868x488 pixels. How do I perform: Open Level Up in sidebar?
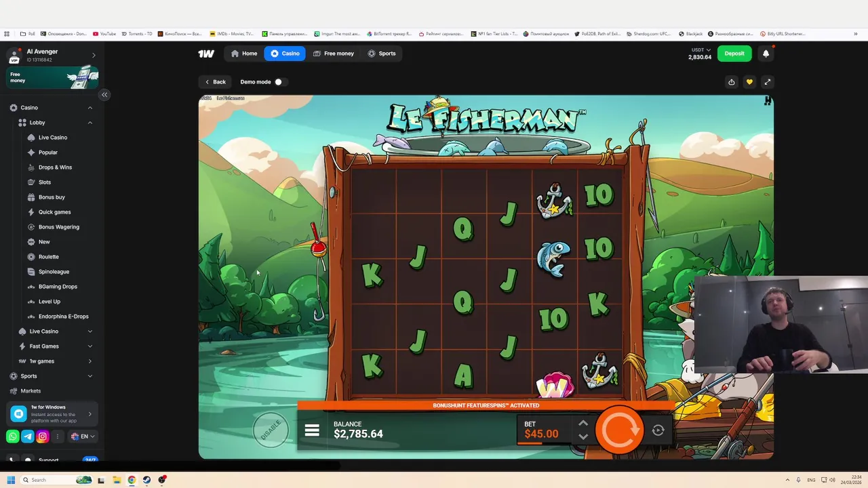49,302
